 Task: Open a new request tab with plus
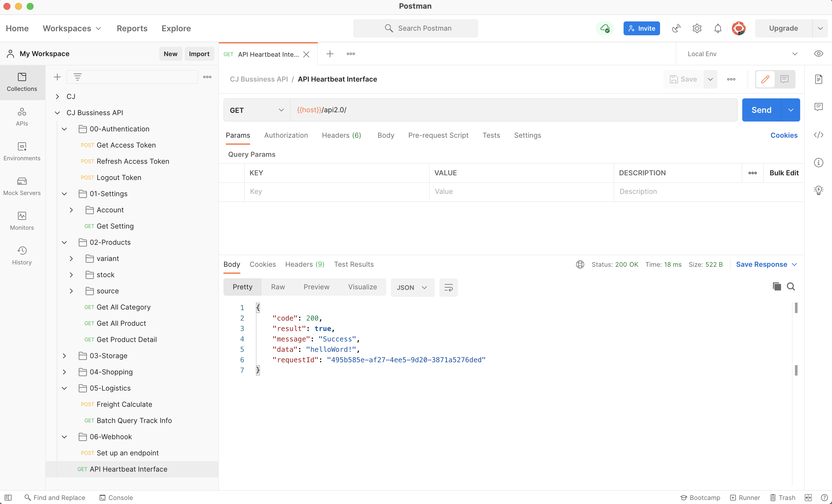pos(330,54)
